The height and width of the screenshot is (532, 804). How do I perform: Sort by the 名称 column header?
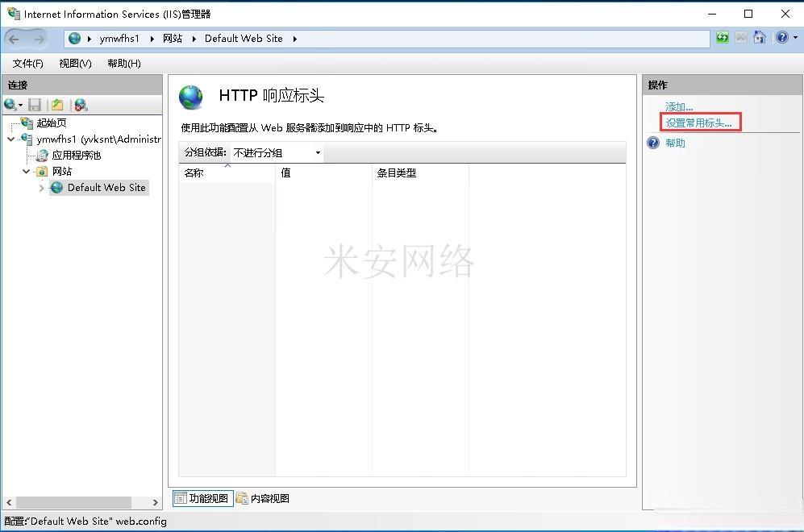pos(227,172)
